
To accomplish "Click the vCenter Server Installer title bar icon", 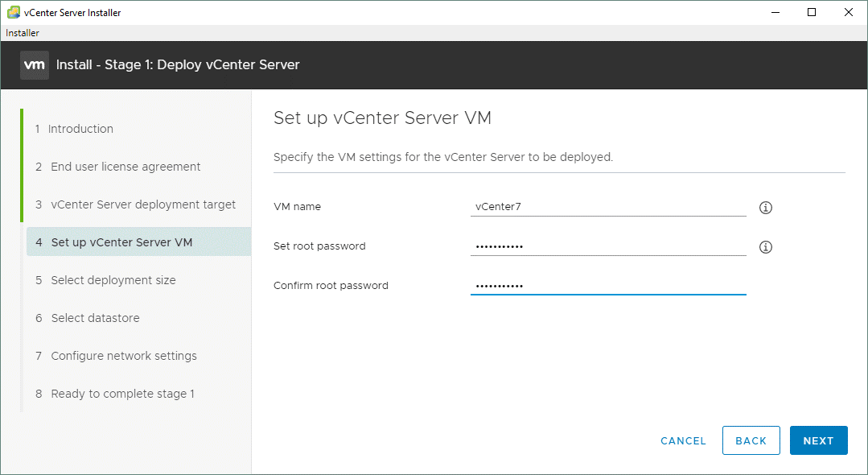I will pos(13,12).
